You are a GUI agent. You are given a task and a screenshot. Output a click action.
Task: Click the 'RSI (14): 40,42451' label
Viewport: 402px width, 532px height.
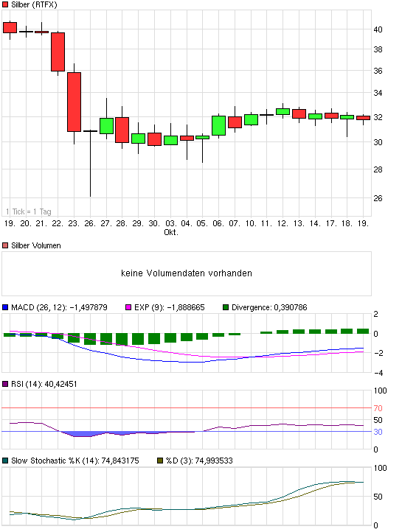[44, 384]
